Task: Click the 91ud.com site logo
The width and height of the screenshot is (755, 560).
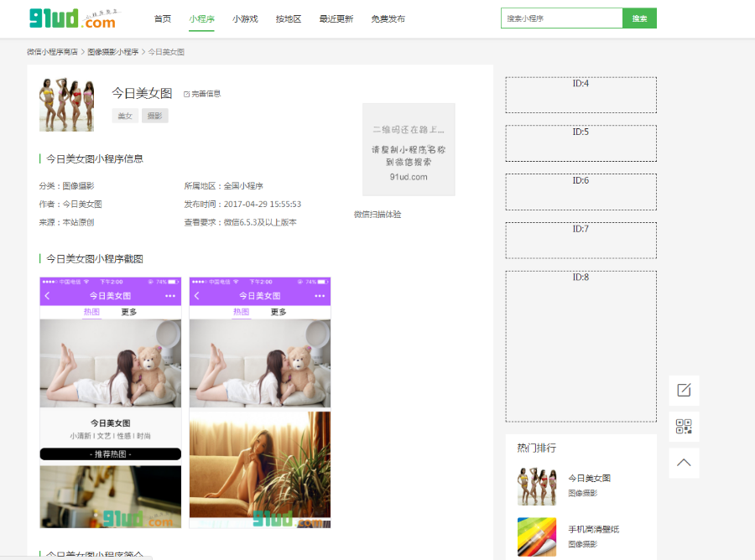Action: point(72,18)
